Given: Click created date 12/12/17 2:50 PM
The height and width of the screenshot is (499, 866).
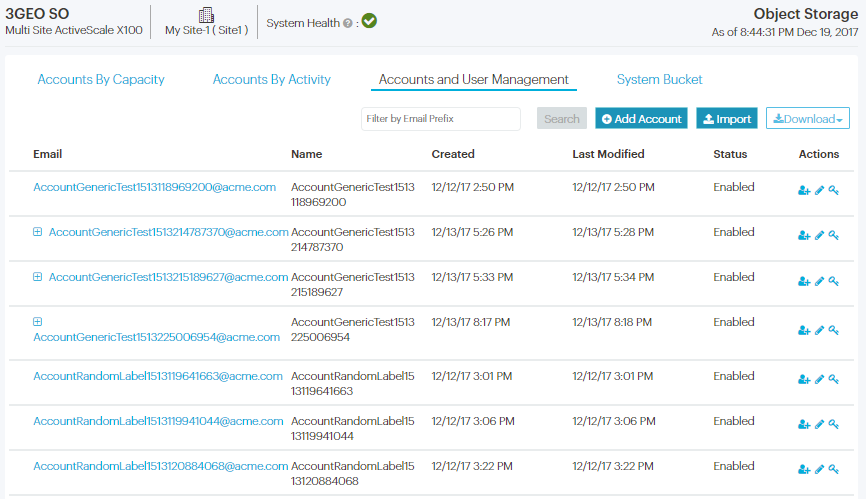Looking at the screenshot, I should pos(473,187).
